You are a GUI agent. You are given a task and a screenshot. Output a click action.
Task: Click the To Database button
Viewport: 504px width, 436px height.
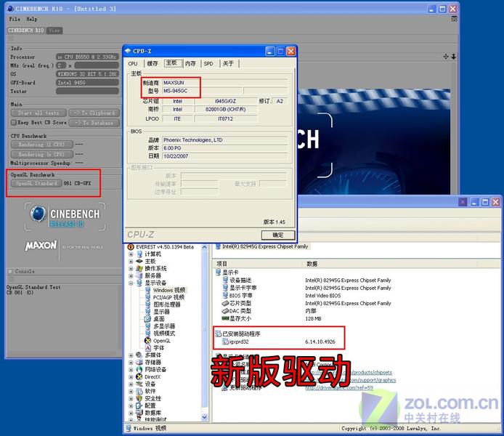coord(94,123)
